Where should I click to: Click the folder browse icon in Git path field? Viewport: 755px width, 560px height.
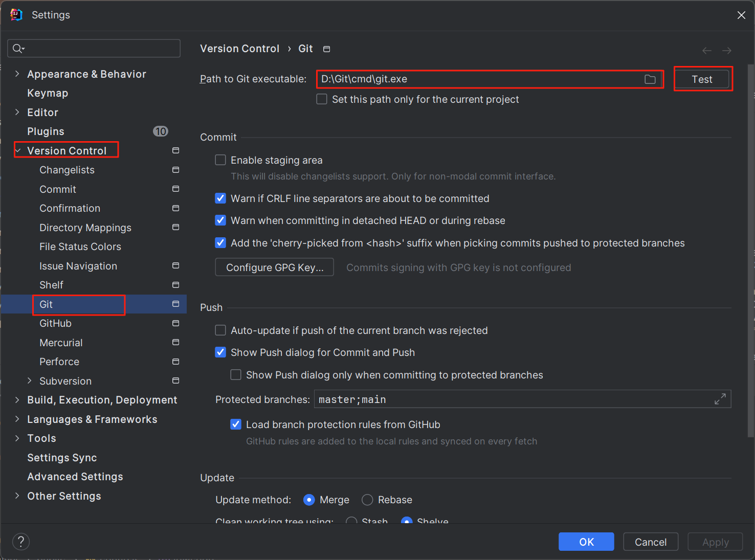click(x=650, y=79)
